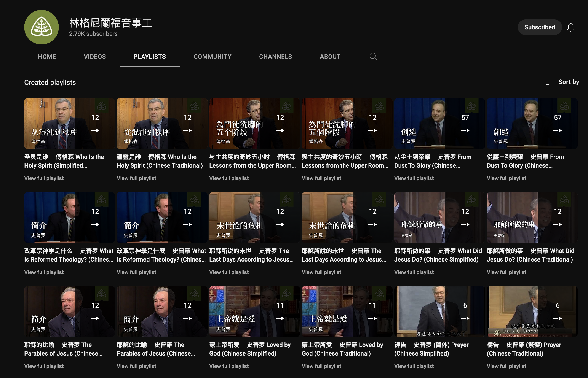Click title 耶稣所说的末世 Last Days simplified
The height and width of the screenshot is (378, 588).
(251, 255)
